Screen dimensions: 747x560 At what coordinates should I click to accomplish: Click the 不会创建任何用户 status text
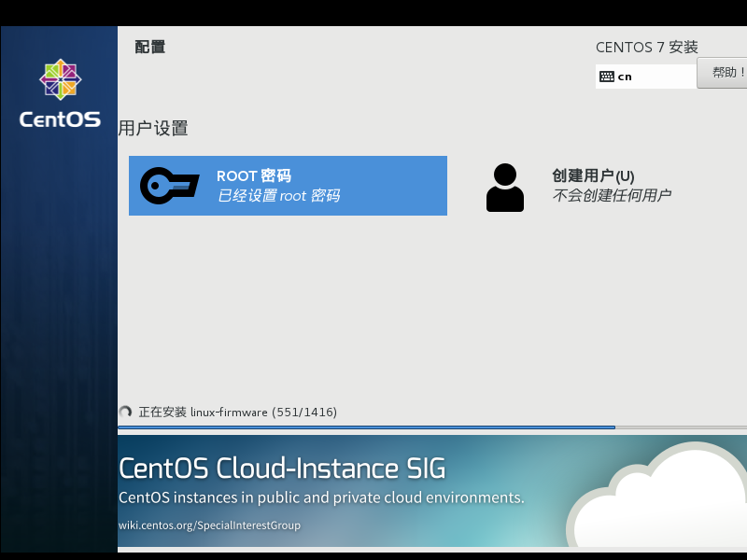click(x=612, y=196)
